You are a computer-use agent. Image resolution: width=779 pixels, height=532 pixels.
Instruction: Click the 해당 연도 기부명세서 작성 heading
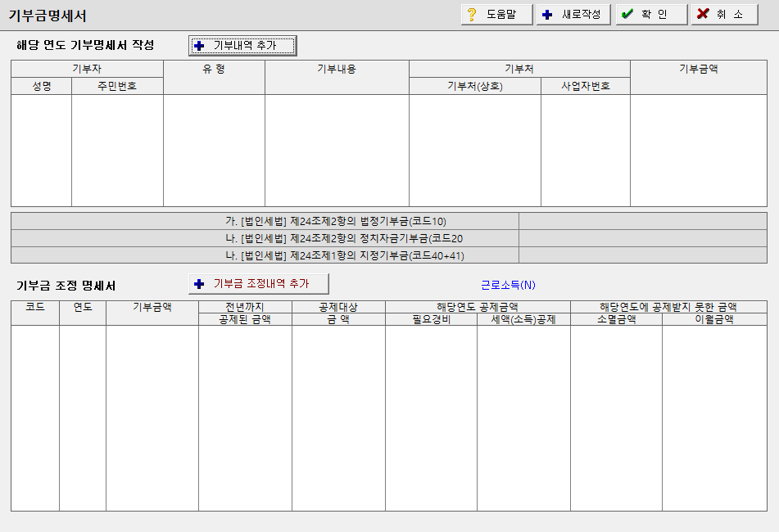(x=85, y=45)
